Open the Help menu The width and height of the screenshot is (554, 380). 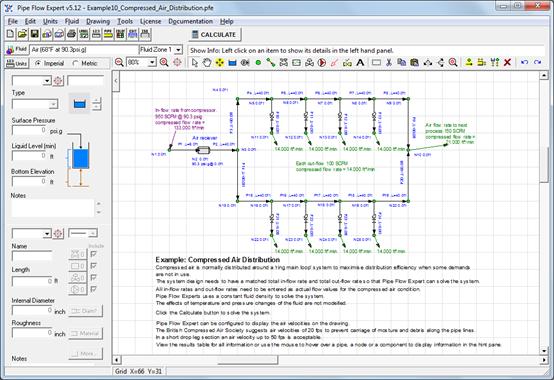(226, 21)
